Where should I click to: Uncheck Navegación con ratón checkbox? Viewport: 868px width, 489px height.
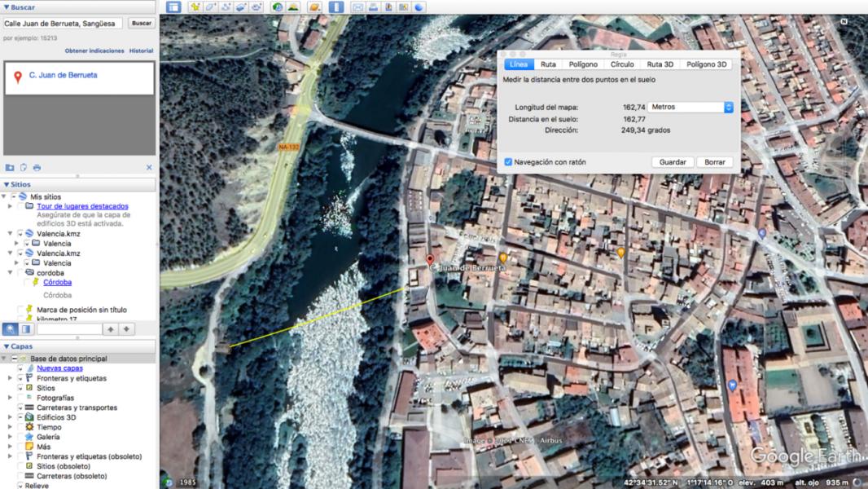(508, 162)
